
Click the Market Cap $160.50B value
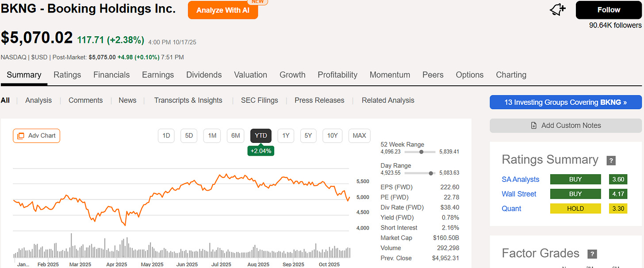pyautogui.click(x=447, y=238)
